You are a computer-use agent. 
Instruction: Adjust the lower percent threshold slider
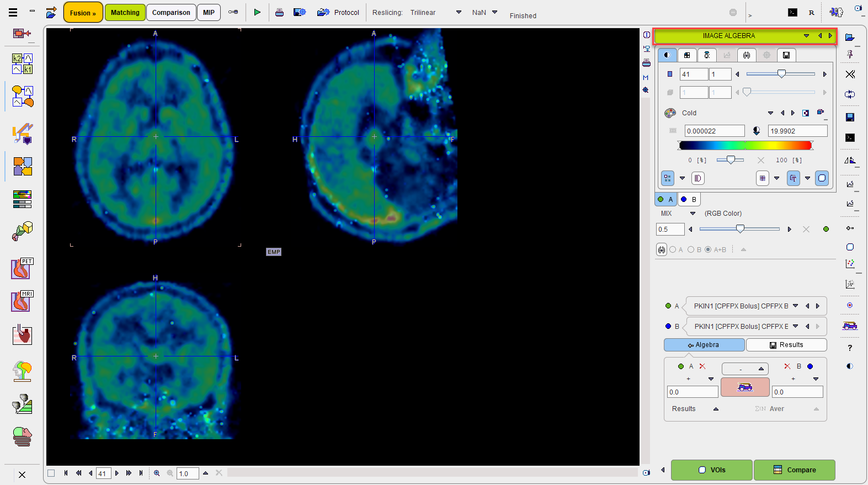pyautogui.click(x=730, y=160)
